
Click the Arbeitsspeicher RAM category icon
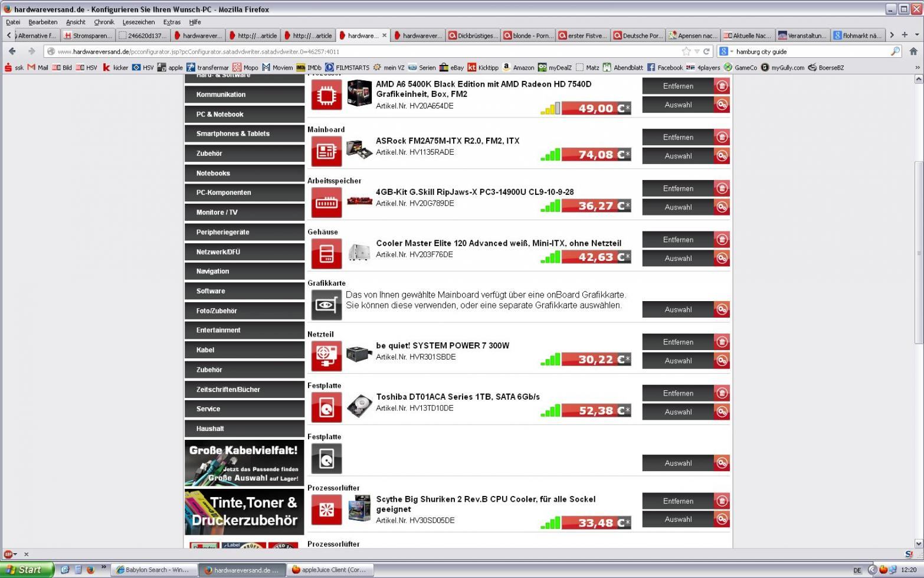[326, 203]
